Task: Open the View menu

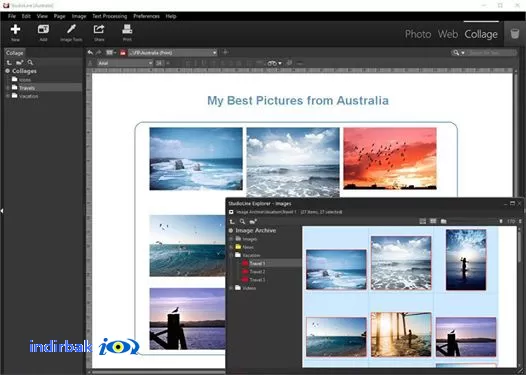Action: (x=42, y=16)
